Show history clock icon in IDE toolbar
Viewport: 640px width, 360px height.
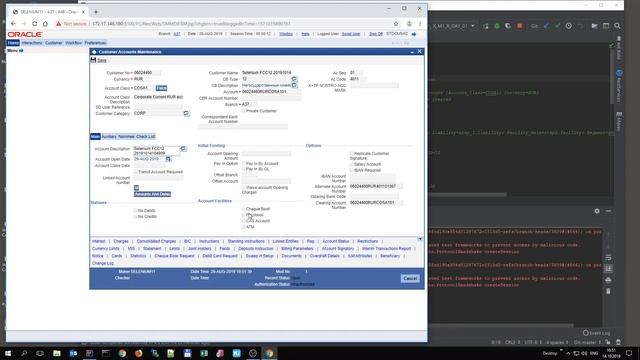click(x=569, y=26)
